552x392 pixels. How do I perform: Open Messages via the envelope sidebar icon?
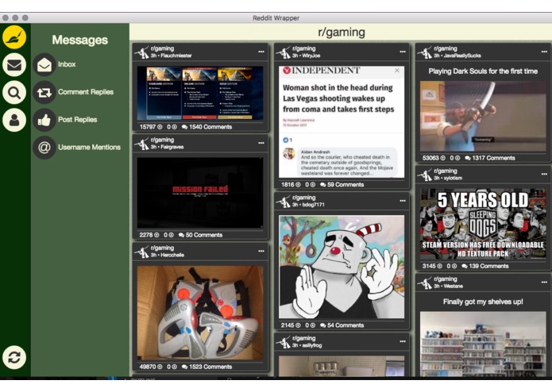[x=14, y=65]
